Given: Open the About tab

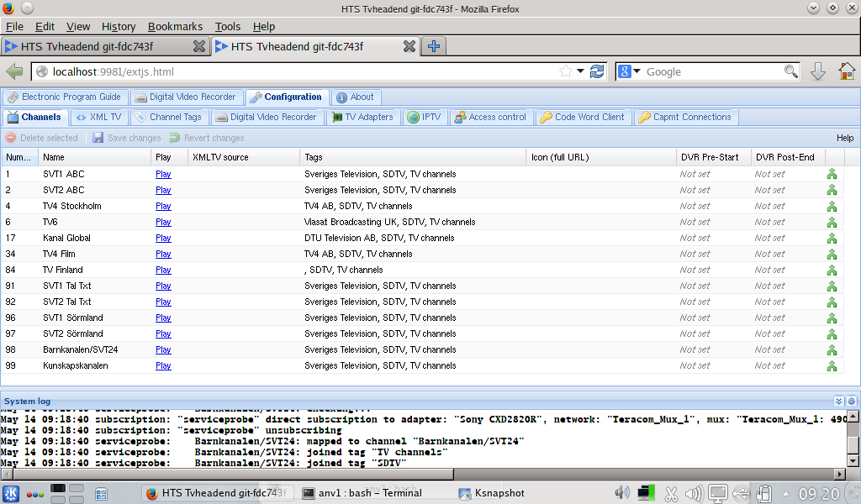Looking at the screenshot, I should 356,97.
